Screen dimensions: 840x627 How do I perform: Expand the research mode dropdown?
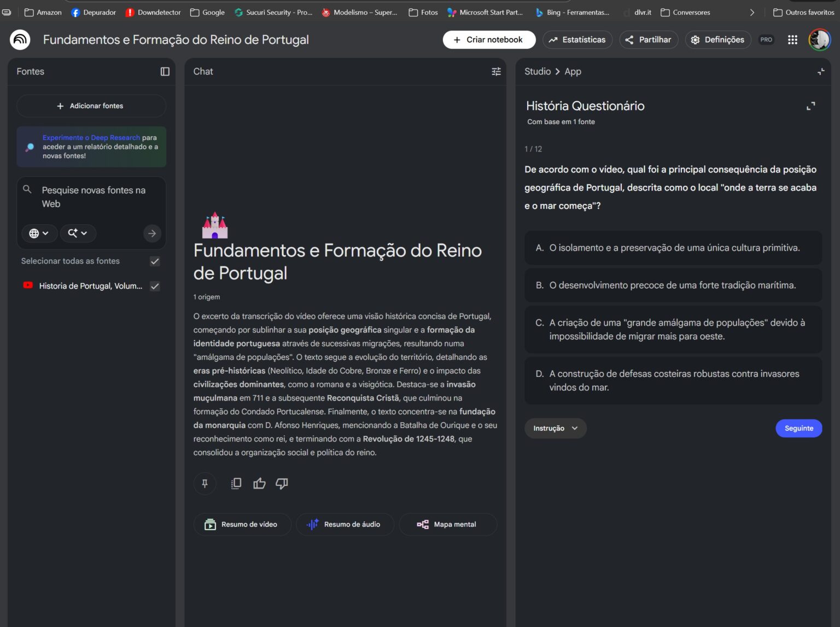coord(78,234)
